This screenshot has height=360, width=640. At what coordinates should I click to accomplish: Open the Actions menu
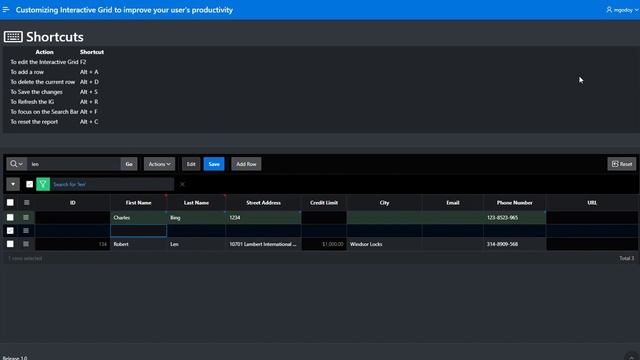coord(159,164)
